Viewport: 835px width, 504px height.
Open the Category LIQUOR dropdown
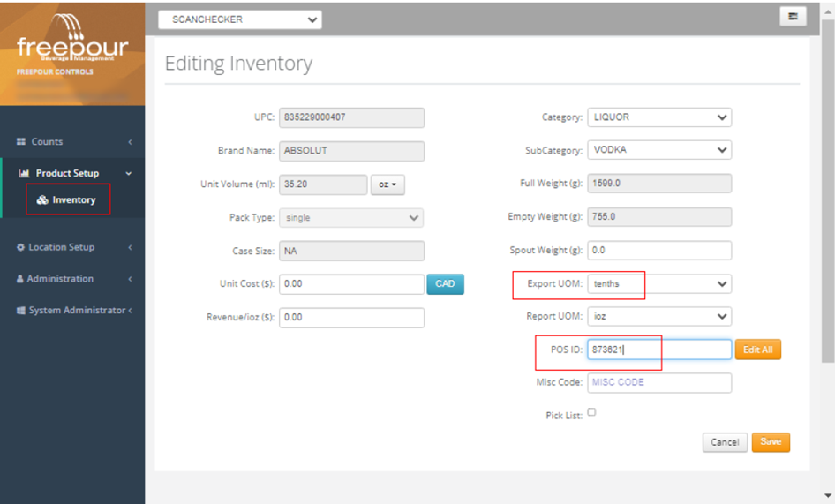point(659,117)
